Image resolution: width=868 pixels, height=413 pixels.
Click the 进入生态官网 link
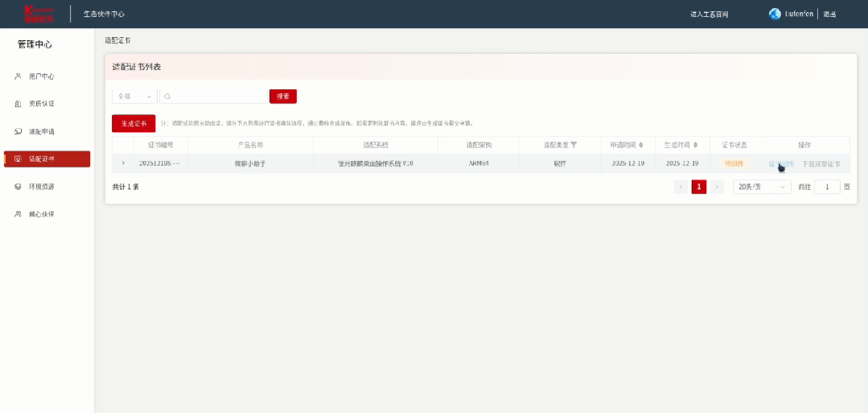[x=710, y=14]
